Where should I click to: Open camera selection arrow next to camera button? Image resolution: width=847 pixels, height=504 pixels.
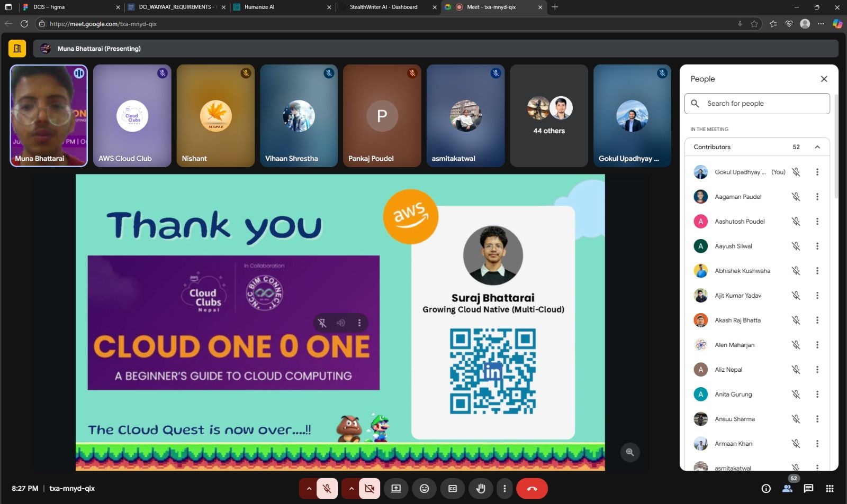(x=351, y=488)
